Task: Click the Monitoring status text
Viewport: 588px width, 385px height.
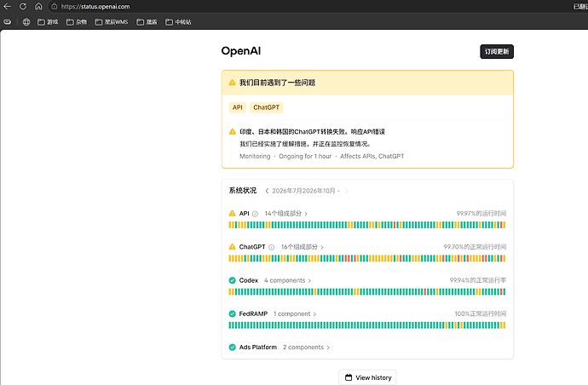Action: tap(255, 157)
